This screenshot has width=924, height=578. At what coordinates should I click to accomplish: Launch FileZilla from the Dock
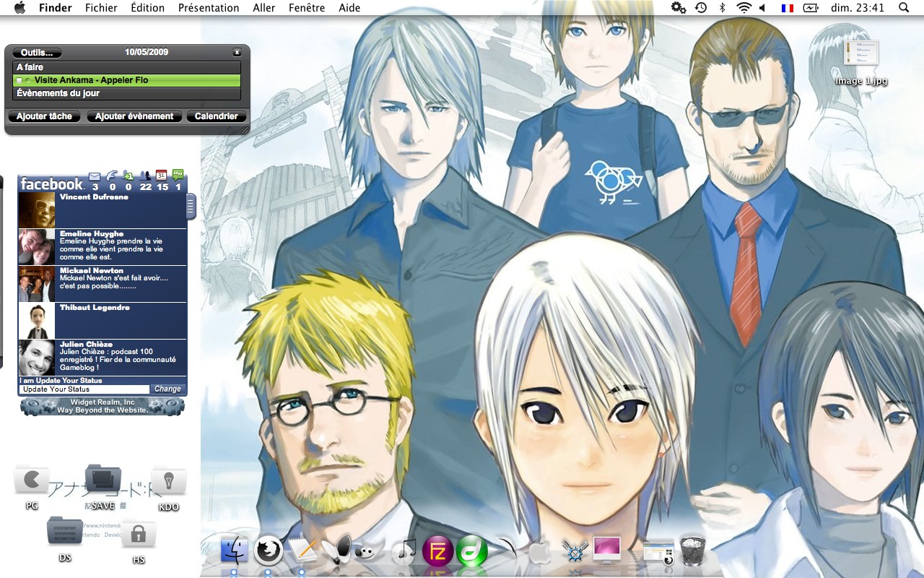click(x=437, y=551)
